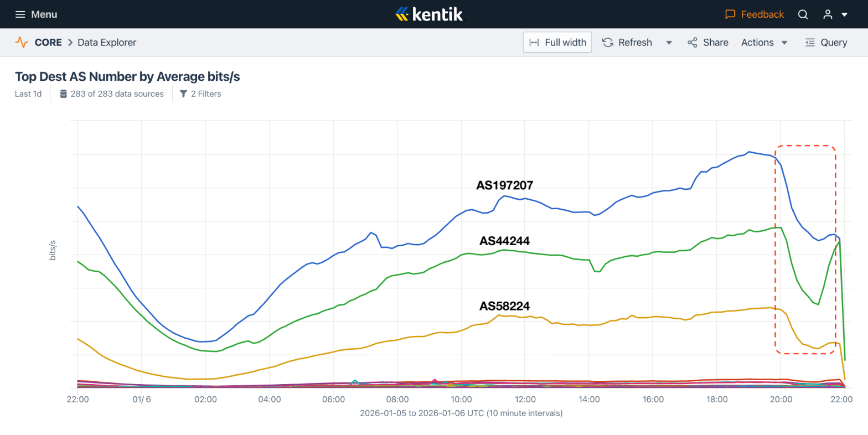The height and width of the screenshot is (435, 868).
Task: Expand the Actions dropdown
Action: coord(764,43)
